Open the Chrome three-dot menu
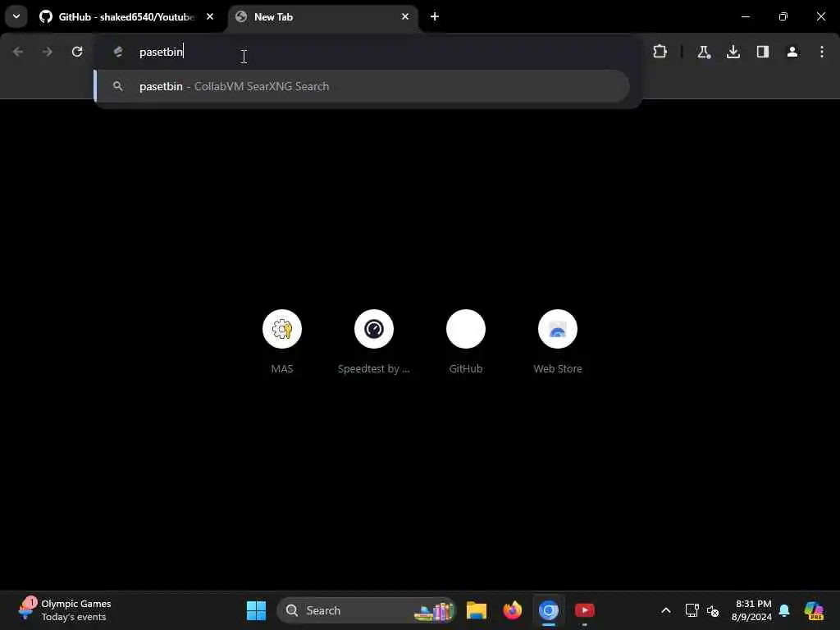Viewport: 840px width, 630px height. (x=822, y=52)
